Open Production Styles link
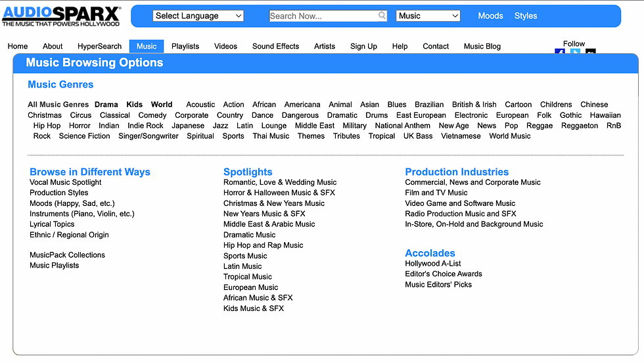The image size is (644, 363). (58, 193)
